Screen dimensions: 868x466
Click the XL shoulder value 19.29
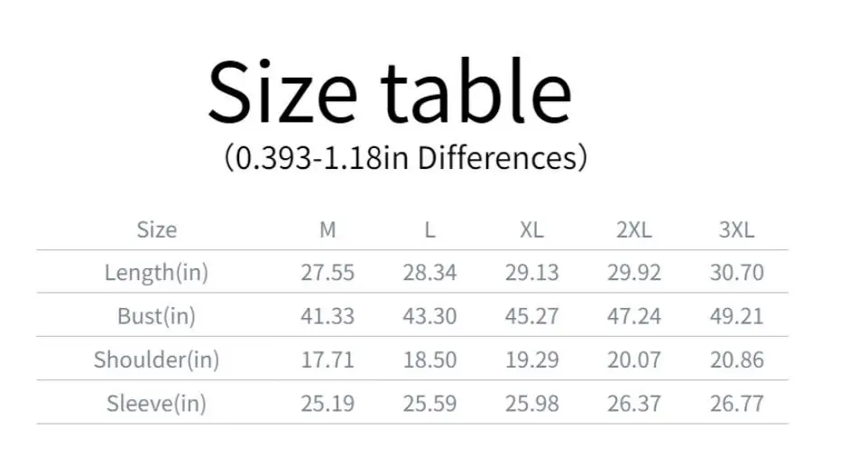531,359
